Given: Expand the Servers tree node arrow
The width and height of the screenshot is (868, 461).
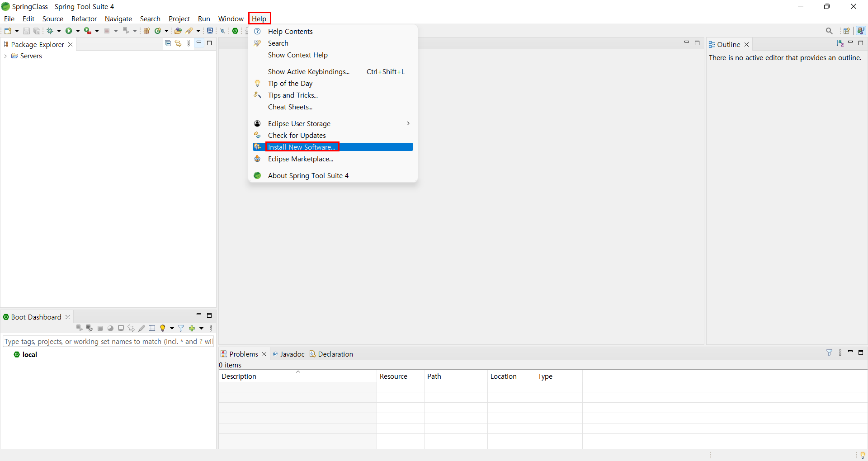Looking at the screenshot, I should pos(5,56).
